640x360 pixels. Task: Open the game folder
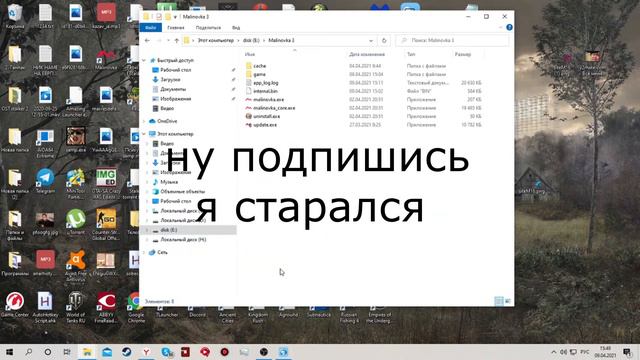pos(260,74)
